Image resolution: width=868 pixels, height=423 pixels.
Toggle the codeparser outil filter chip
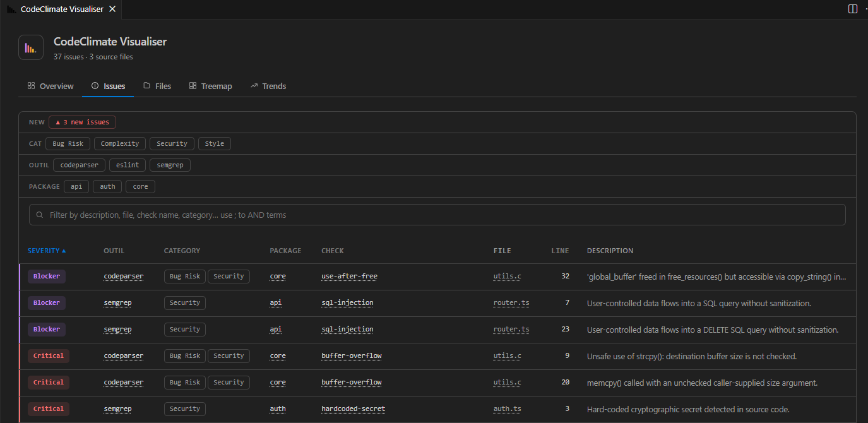coord(80,165)
